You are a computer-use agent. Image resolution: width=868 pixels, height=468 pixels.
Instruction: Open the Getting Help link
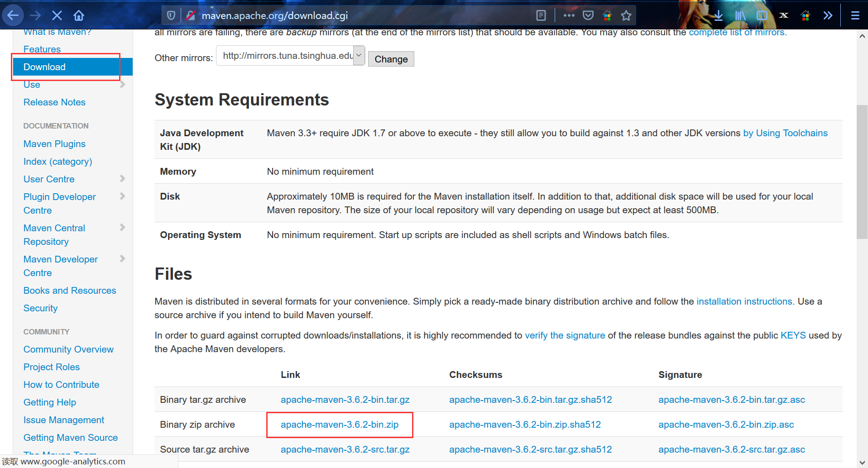point(50,402)
